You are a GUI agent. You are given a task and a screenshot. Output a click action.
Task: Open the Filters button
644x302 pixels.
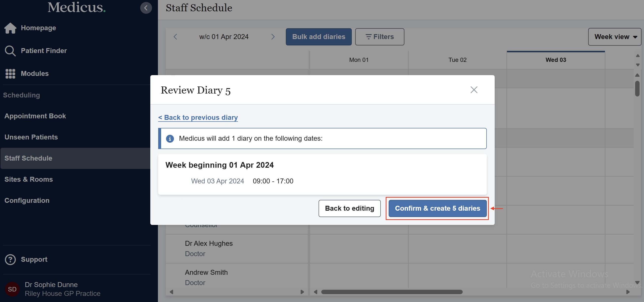pos(379,37)
